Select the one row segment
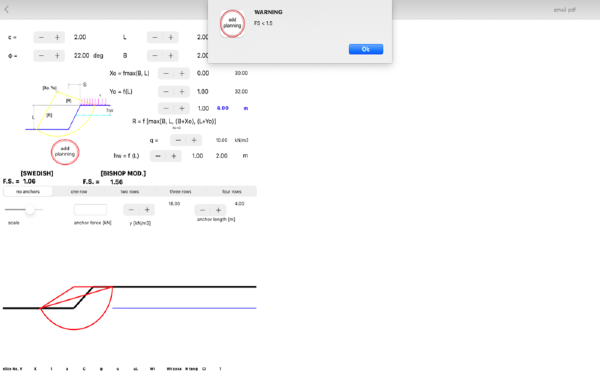 (x=79, y=191)
